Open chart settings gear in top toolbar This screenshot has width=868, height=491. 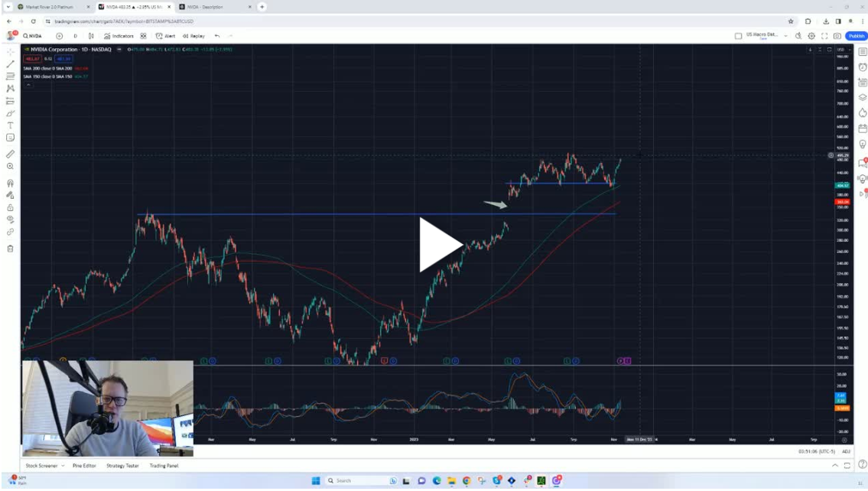pyautogui.click(x=811, y=36)
